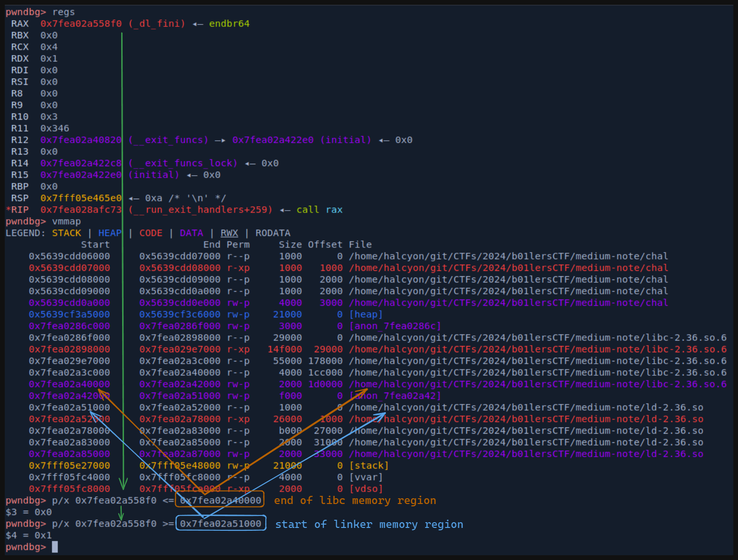Click the orange-boxed address 0x7fea02a40000

tap(220, 500)
